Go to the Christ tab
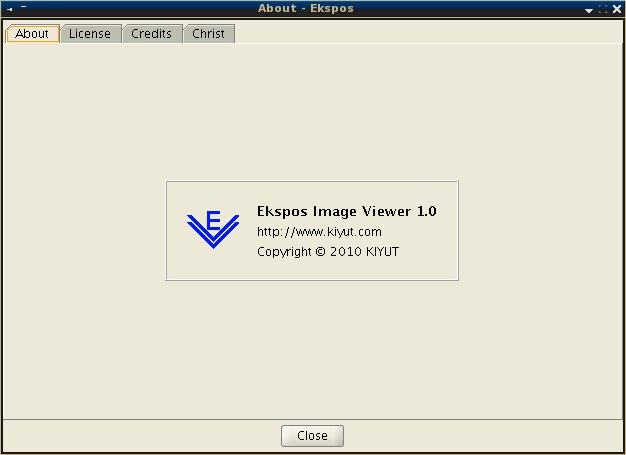This screenshot has width=626, height=455. pyautogui.click(x=209, y=34)
